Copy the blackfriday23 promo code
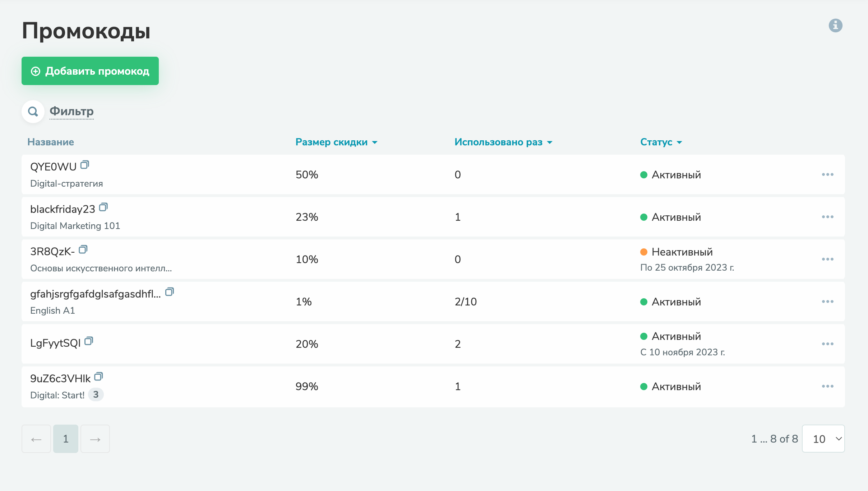The width and height of the screenshot is (868, 491). (103, 207)
